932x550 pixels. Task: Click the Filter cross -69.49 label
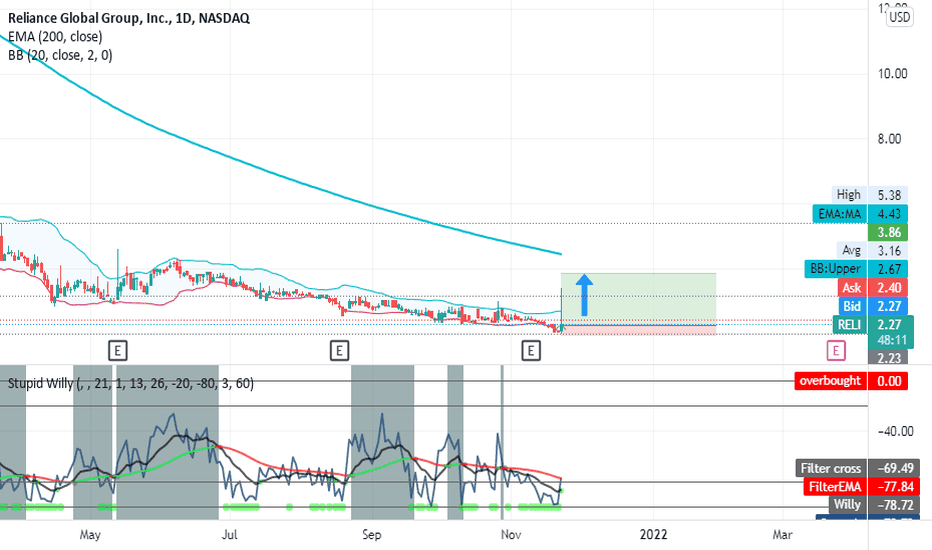pos(858,468)
